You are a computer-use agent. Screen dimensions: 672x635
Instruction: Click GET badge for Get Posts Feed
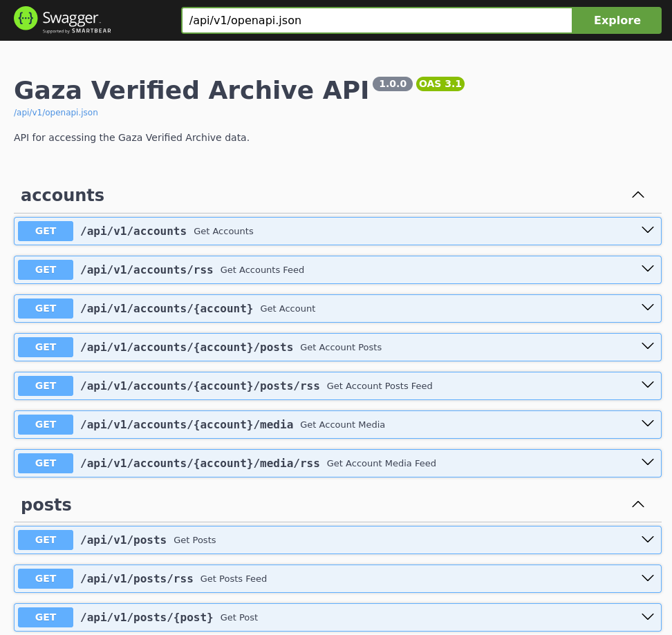pyautogui.click(x=46, y=578)
